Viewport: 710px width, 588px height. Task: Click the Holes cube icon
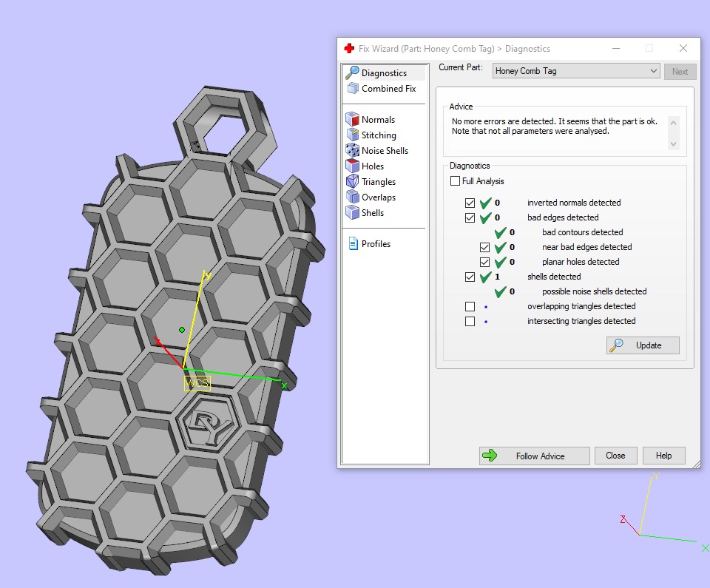(352, 166)
